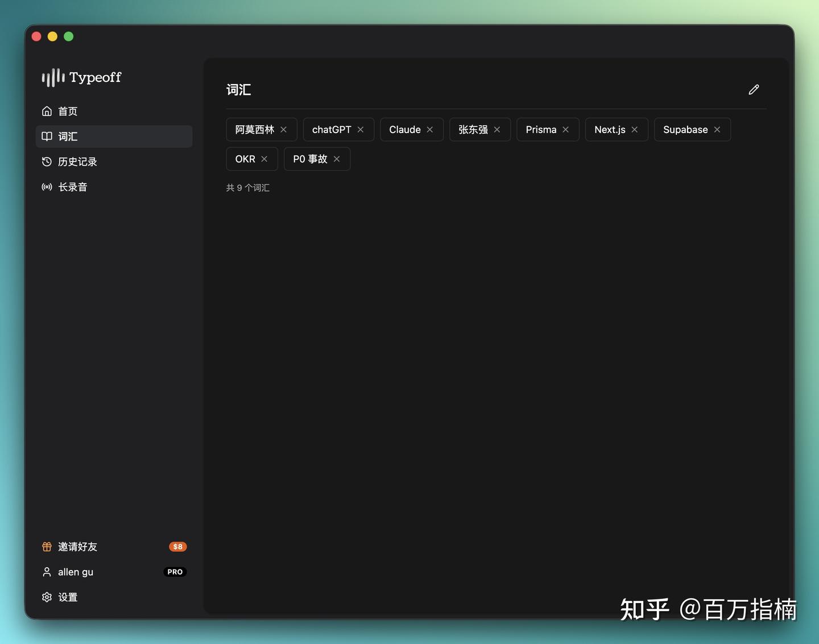Screen dimensions: 819x644
Task: Remove the OKR vocabulary tag
Action: (264, 159)
